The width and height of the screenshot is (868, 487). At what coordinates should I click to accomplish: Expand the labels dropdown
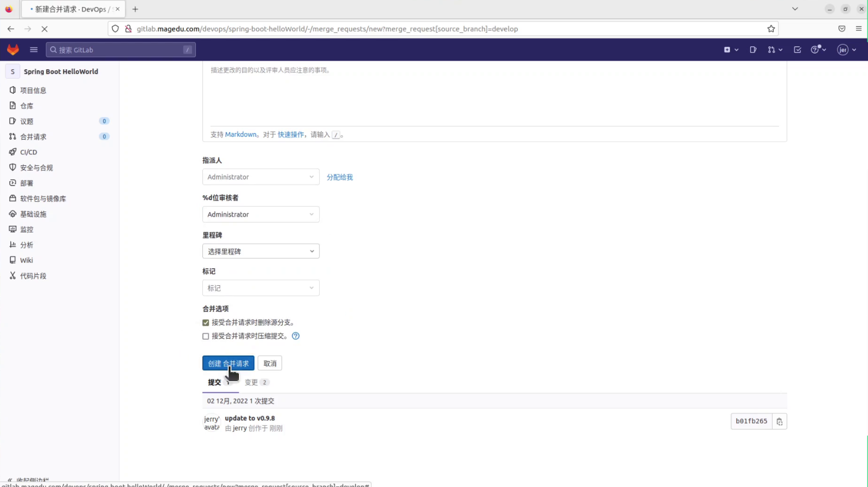[x=261, y=288]
